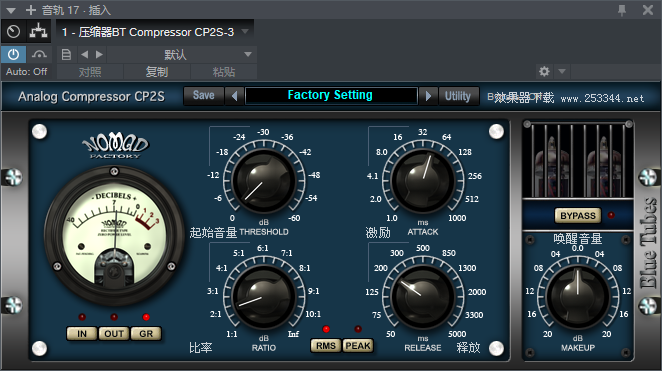Switch the meter to IN mode
This screenshot has width=662, height=371.
[82, 334]
